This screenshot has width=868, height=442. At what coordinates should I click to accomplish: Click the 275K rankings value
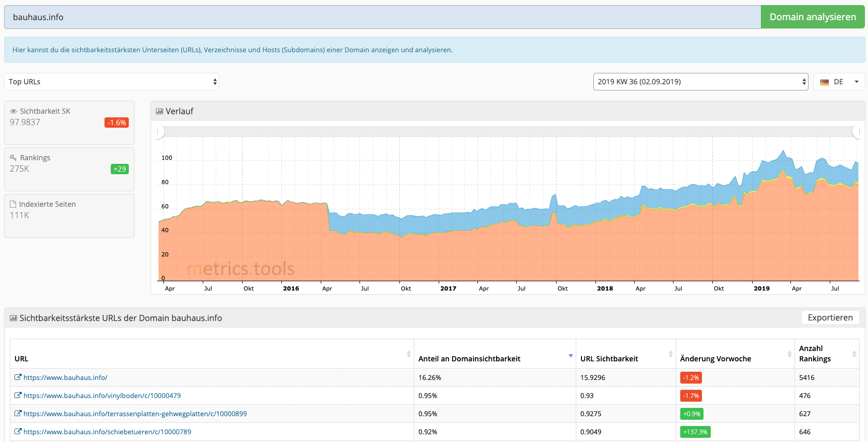(x=20, y=169)
